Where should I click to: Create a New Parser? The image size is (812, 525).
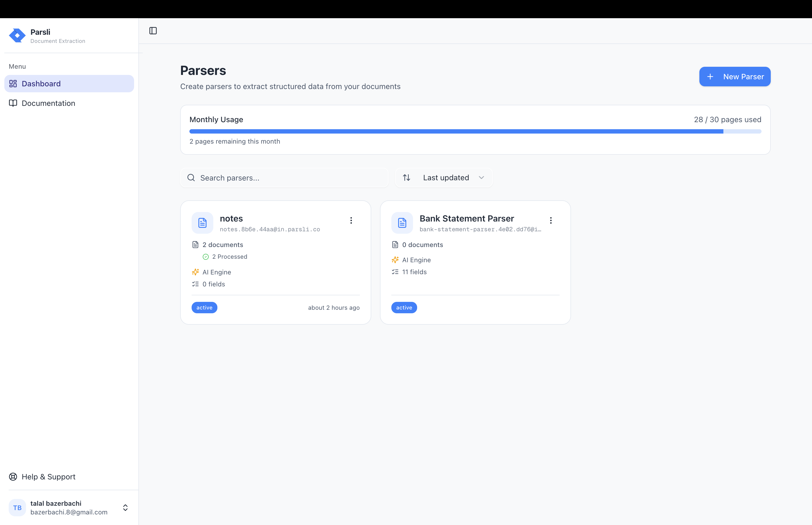(735, 77)
